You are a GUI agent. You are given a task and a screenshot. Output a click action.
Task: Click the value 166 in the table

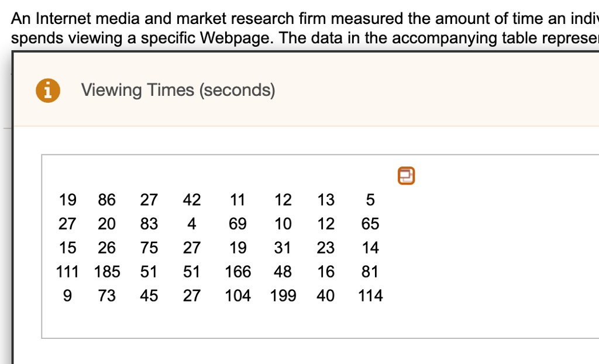237,271
